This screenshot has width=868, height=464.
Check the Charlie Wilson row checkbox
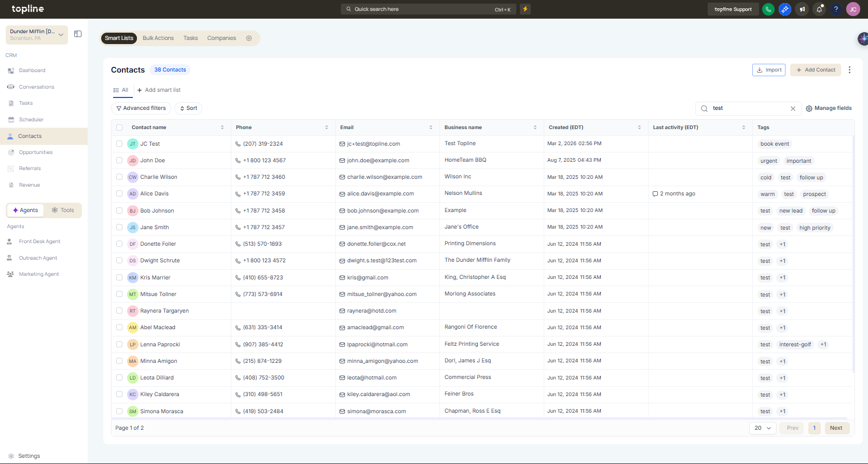119,177
